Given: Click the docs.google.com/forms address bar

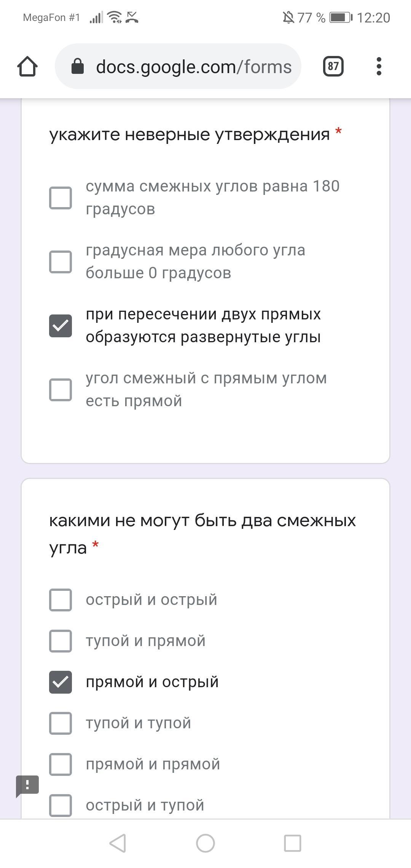Looking at the screenshot, I should tap(193, 67).
